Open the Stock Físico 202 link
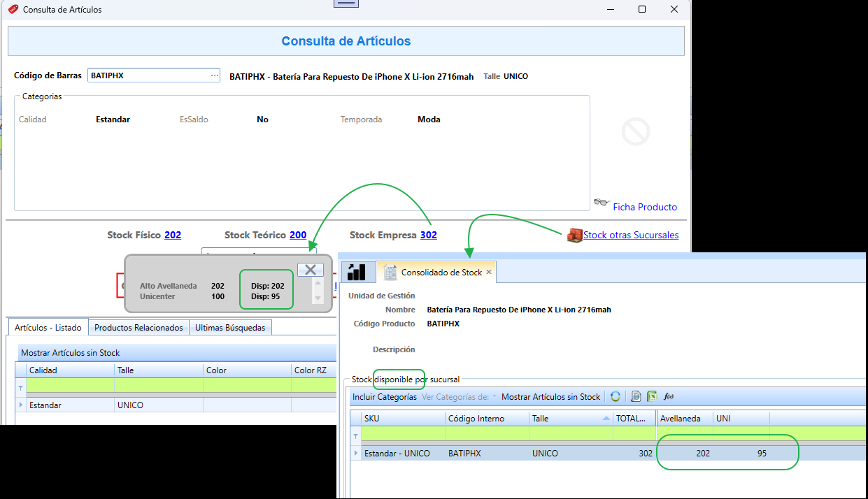 173,235
